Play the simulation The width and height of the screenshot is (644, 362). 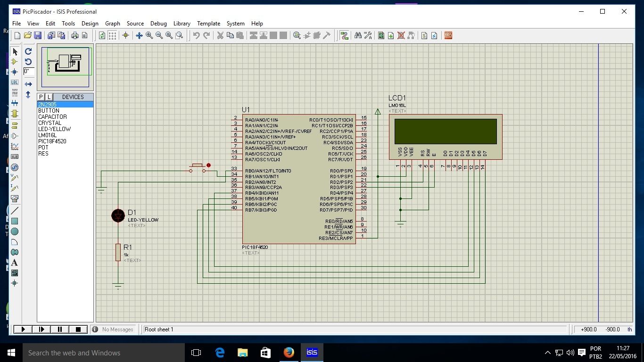coord(23,329)
